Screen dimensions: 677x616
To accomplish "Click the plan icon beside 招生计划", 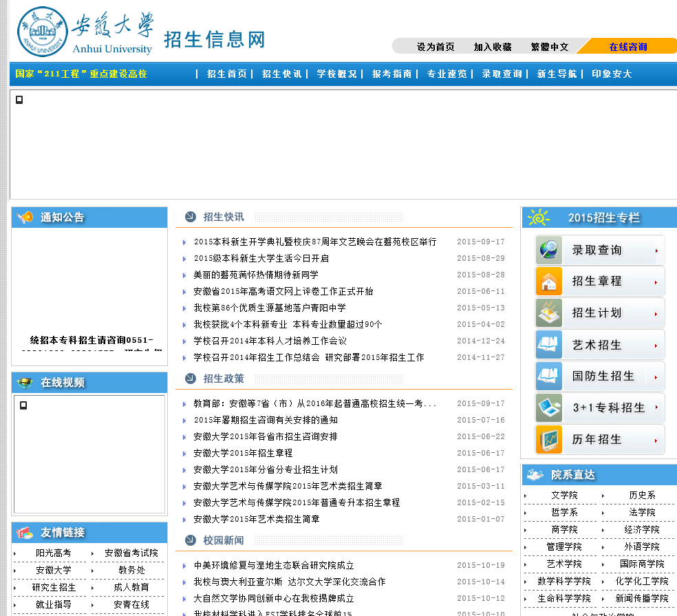I will click(x=549, y=312).
